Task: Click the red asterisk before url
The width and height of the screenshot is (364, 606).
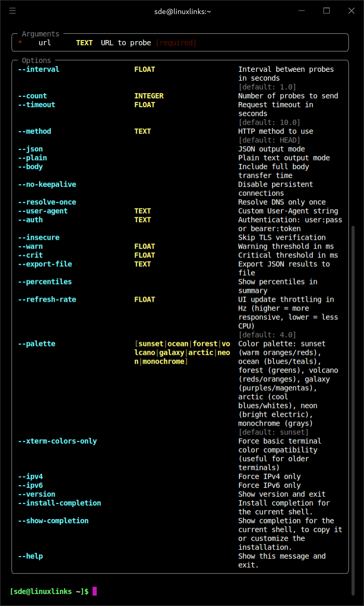Action: (x=20, y=43)
